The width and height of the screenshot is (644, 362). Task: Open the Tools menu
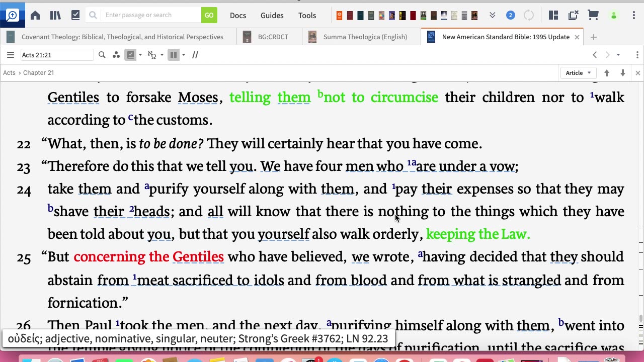(x=307, y=16)
